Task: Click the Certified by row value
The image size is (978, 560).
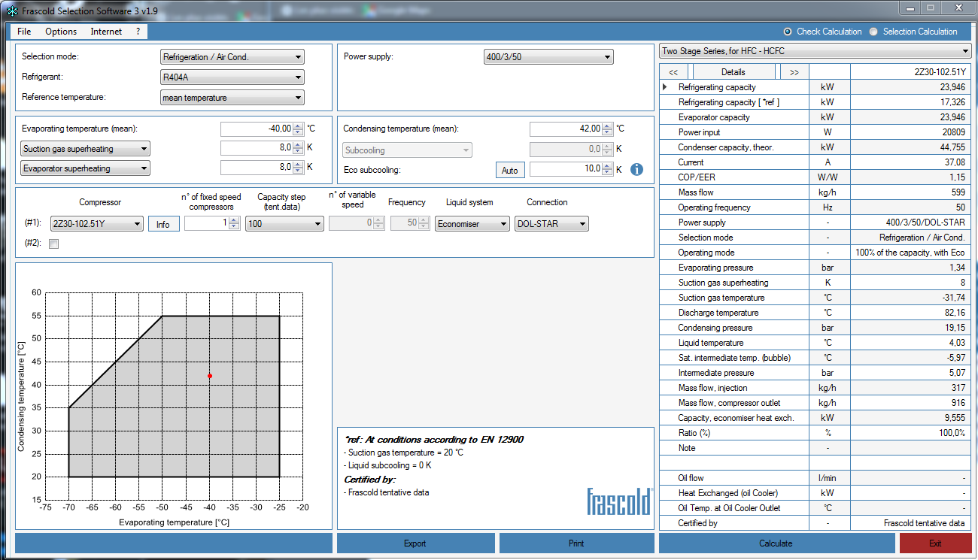Action: (x=911, y=523)
